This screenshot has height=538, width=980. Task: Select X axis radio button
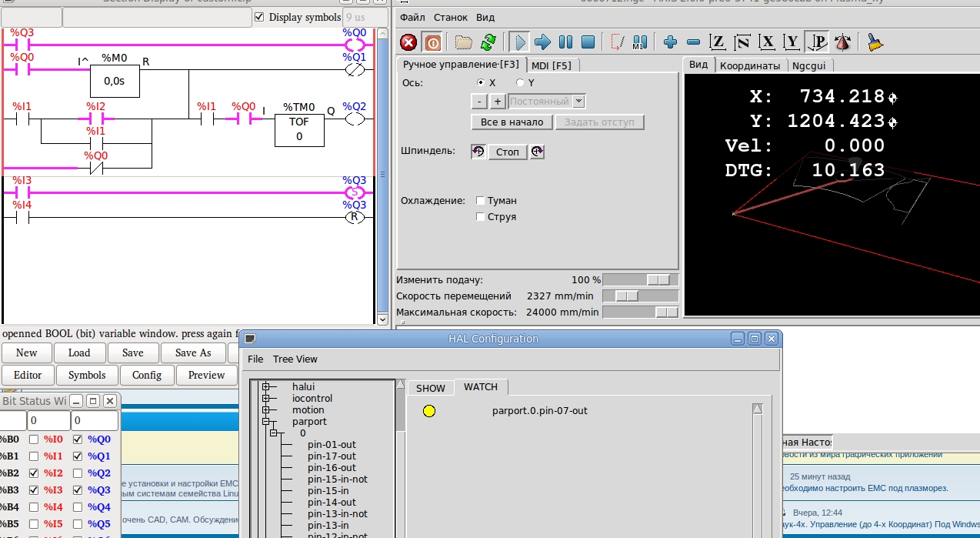click(x=481, y=82)
